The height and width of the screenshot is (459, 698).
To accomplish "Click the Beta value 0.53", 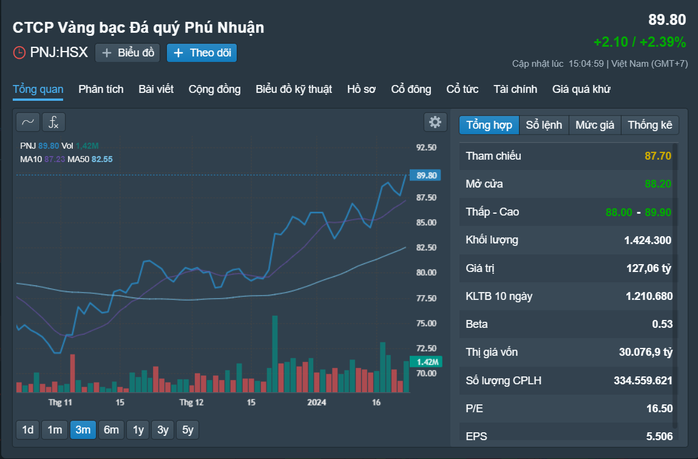I will (x=662, y=325).
